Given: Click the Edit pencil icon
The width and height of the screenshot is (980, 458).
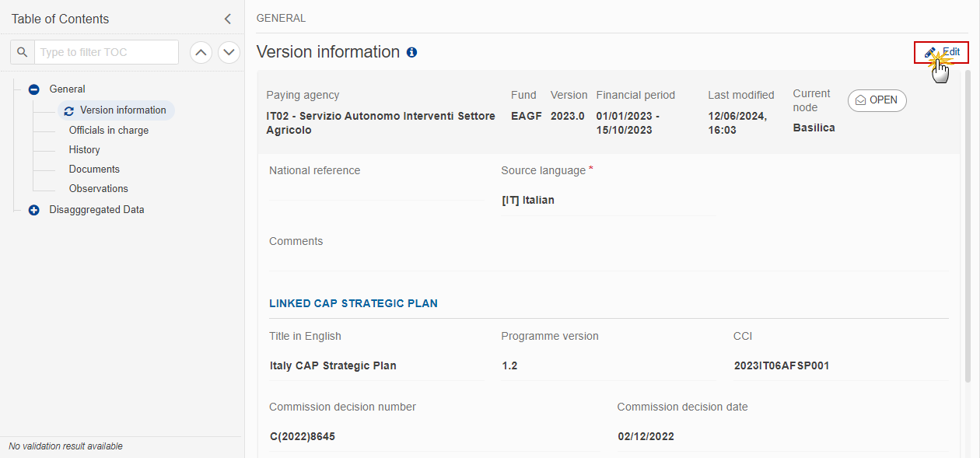Looking at the screenshot, I should (930, 52).
